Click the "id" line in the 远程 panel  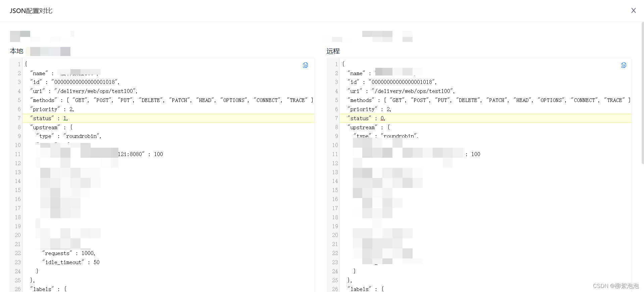pos(392,82)
